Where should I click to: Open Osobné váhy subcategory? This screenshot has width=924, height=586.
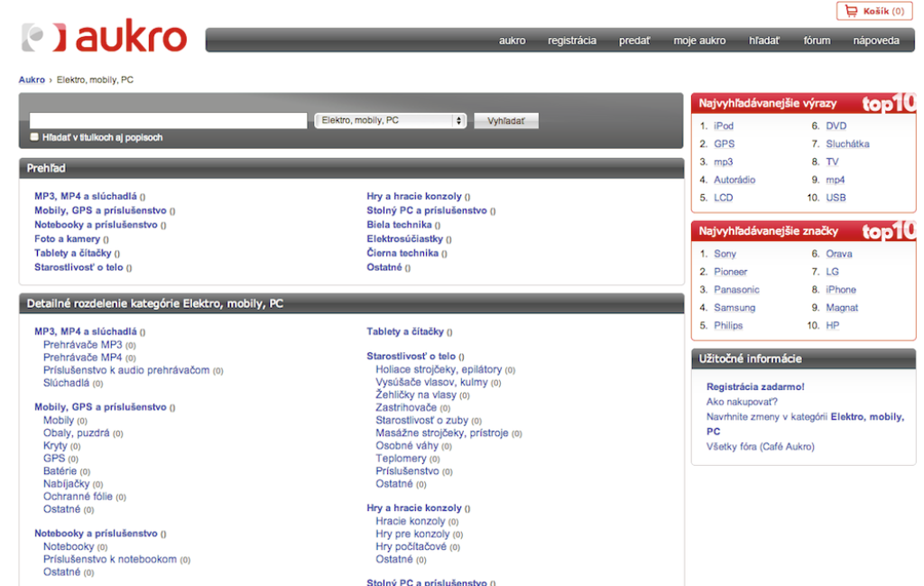(407, 446)
